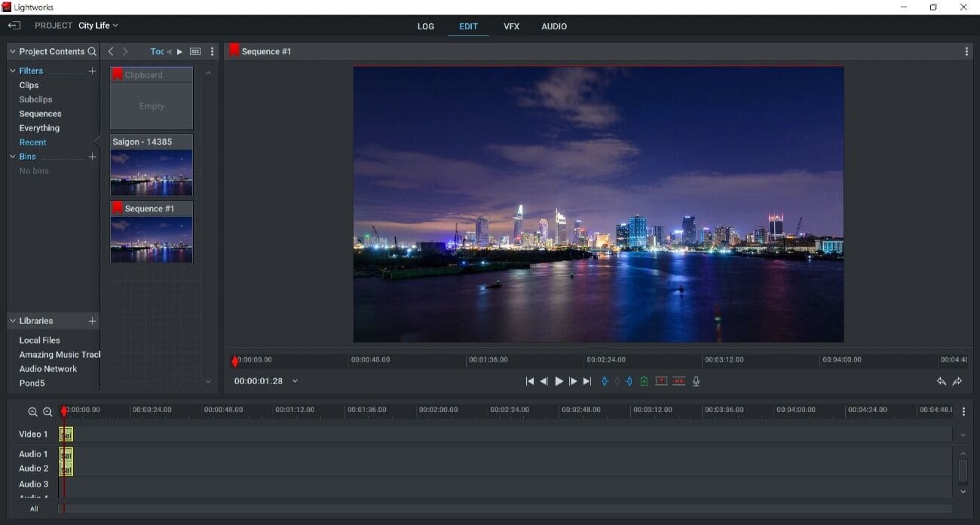Collapse the Filters section
980x525 pixels.
point(12,70)
